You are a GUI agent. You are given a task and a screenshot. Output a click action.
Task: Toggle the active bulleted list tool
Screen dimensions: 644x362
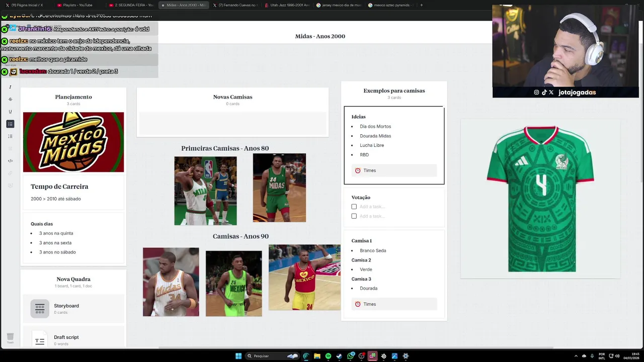click(x=10, y=124)
